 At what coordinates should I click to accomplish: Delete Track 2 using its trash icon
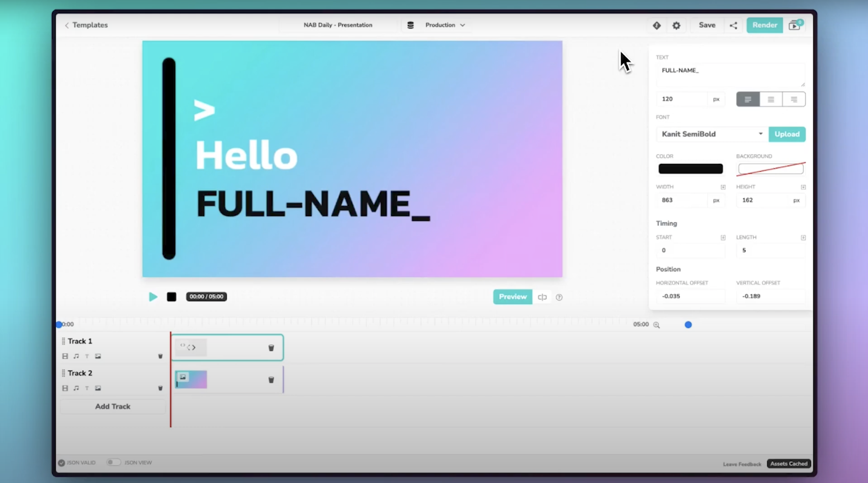click(x=160, y=388)
